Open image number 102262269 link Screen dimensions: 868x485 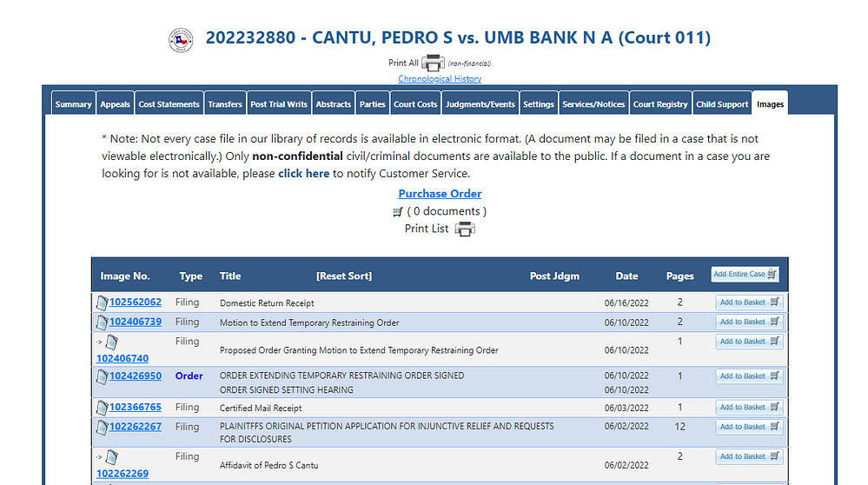click(x=123, y=474)
